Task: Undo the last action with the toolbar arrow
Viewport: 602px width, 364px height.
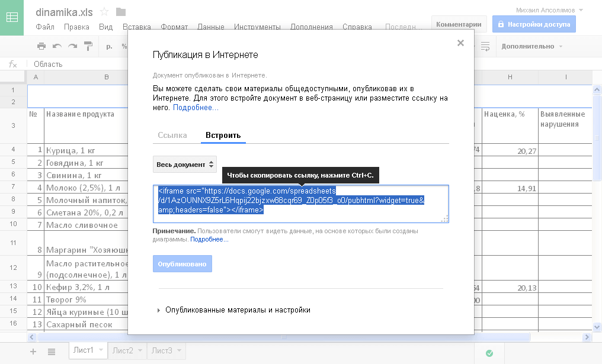Action: click(57, 46)
